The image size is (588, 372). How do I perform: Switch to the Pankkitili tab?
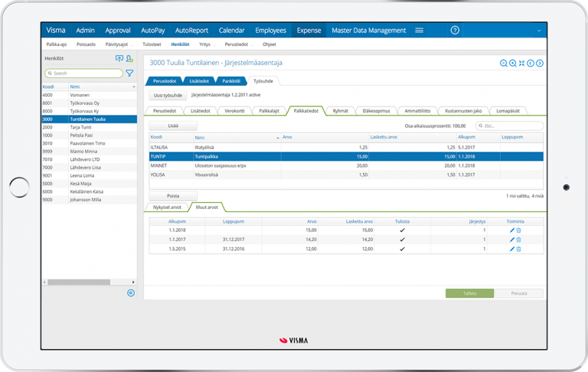[x=231, y=81]
